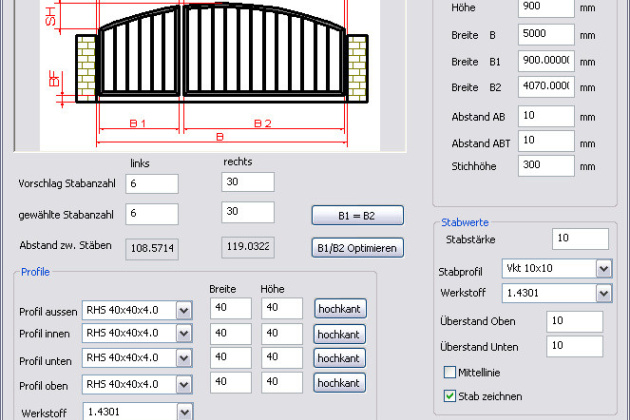Click hochkant button for Profil aussen
This screenshot has height=420, width=630.
339,308
